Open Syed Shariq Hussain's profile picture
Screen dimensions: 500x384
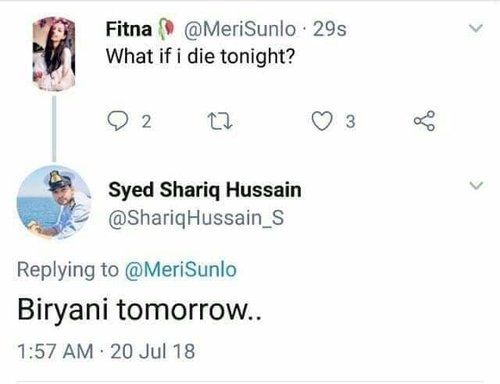click(x=54, y=202)
